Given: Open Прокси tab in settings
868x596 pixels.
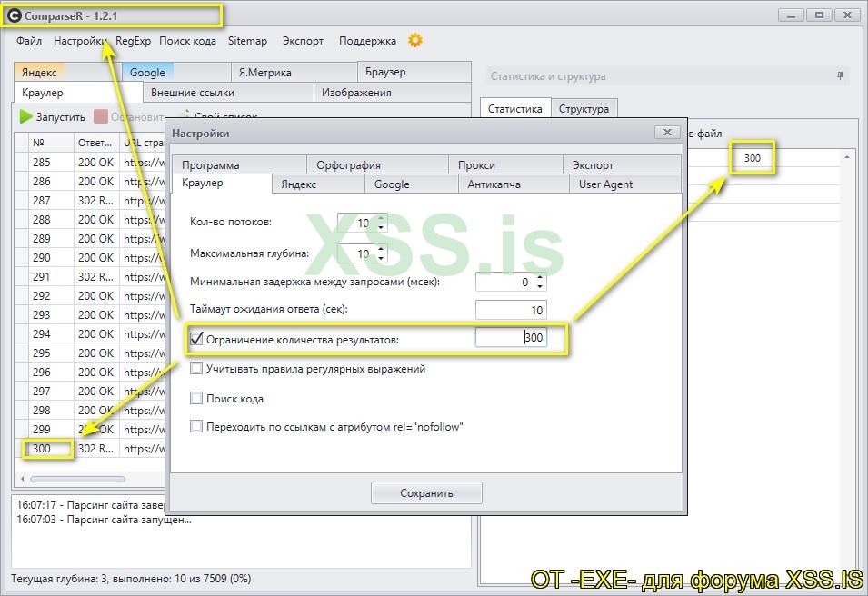Looking at the screenshot, I should click(505, 165).
